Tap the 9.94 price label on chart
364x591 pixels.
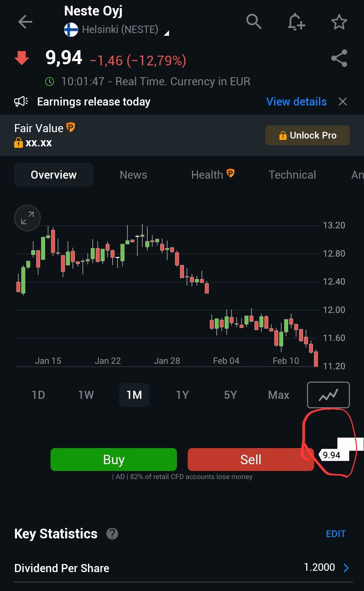pos(334,455)
